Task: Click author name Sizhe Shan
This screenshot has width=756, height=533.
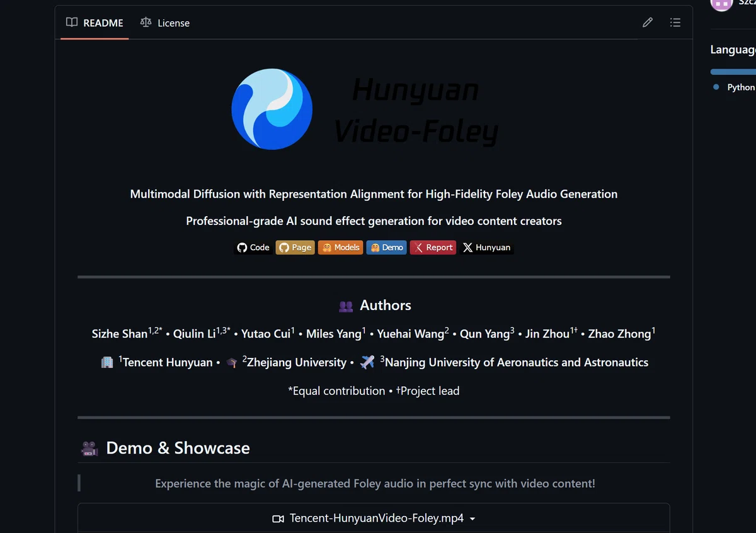Action: (x=119, y=334)
